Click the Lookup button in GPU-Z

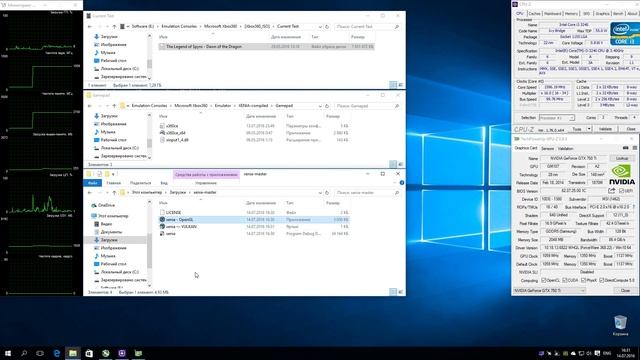(622, 158)
